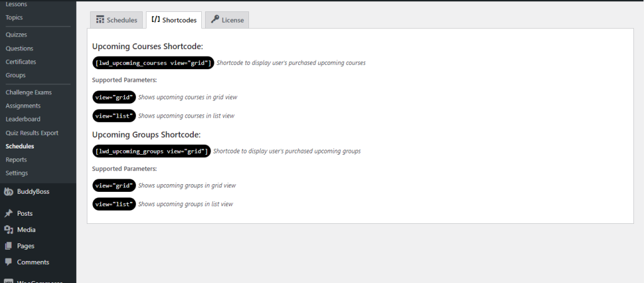Click Supported Parameters label under courses shortcode
The width and height of the screenshot is (644, 283).
coord(125,80)
